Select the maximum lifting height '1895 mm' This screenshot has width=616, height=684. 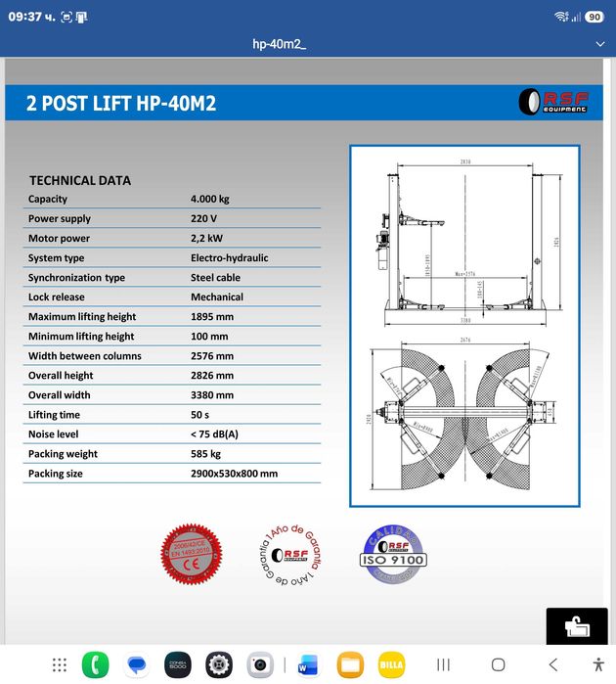coord(212,317)
